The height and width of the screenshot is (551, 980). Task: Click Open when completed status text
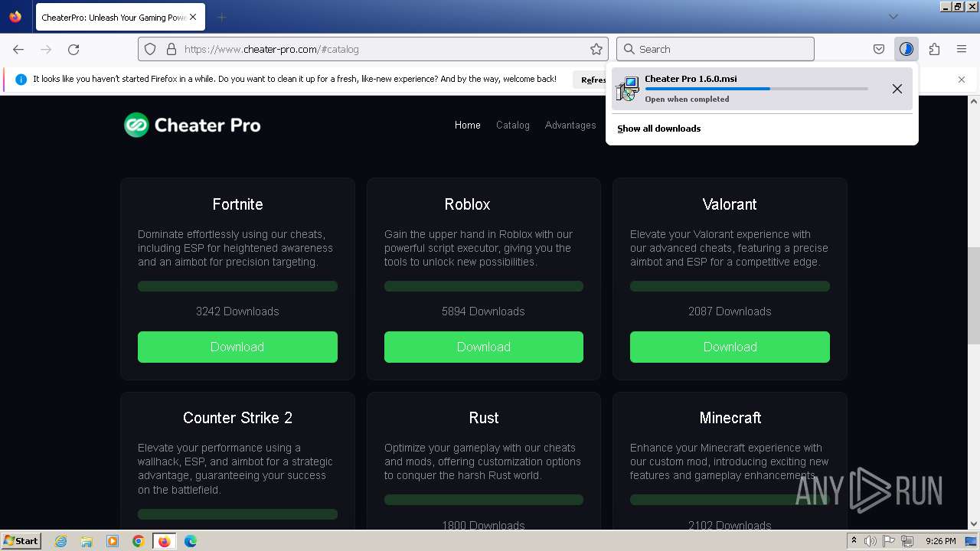coord(687,99)
